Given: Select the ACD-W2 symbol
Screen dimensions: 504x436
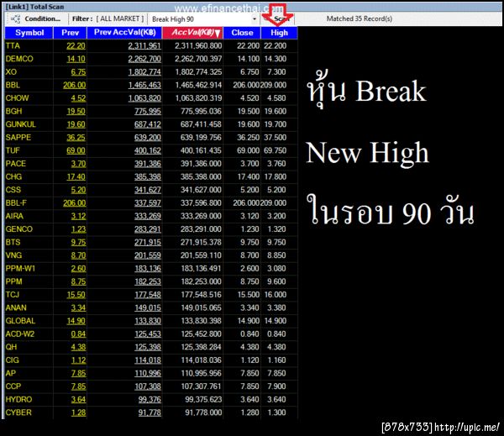Looking at the screenshot, I should pyautogui.click(x=20, y=334).
